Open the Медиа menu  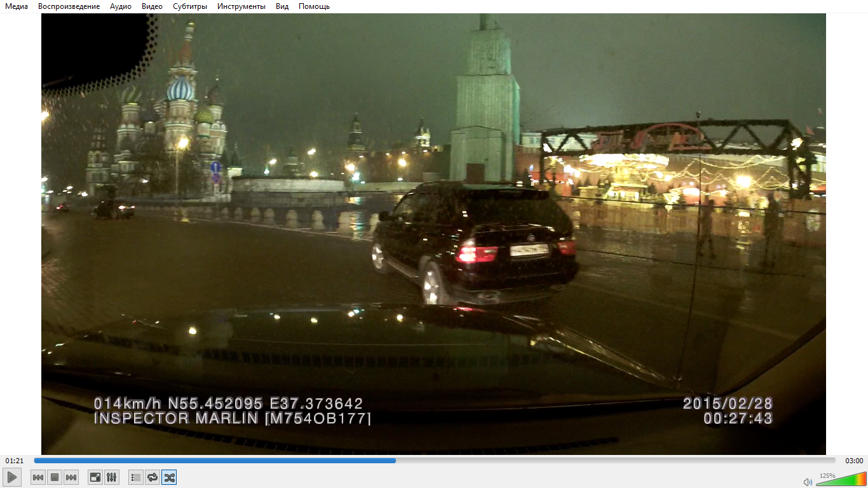[x=17, y=6]
